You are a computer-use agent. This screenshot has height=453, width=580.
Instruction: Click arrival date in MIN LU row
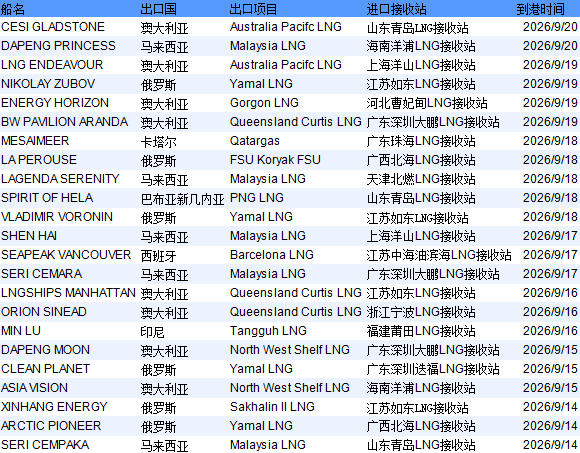tap(550, 331)
